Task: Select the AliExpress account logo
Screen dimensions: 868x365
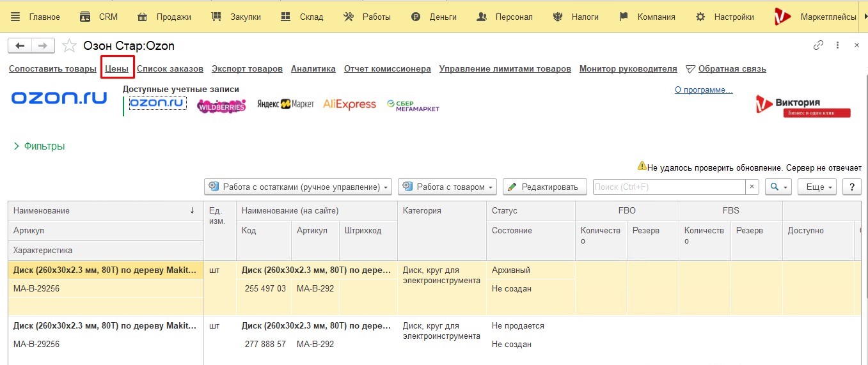Action: click(x=349, y=104)
